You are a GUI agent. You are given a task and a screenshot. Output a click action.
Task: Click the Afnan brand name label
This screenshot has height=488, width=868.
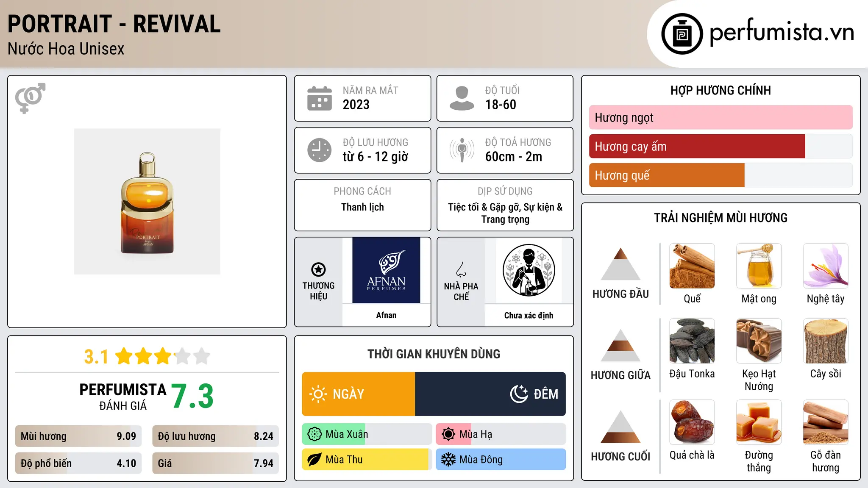(386, 315)
